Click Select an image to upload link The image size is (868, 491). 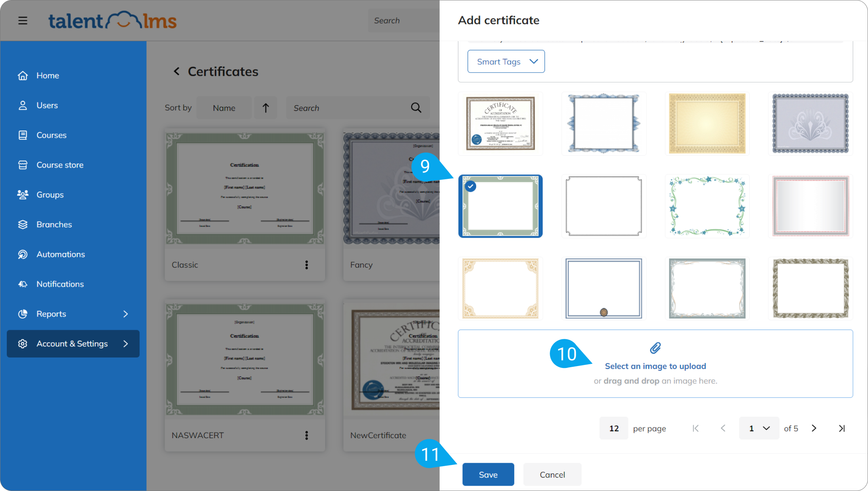[x=655, y=366]
